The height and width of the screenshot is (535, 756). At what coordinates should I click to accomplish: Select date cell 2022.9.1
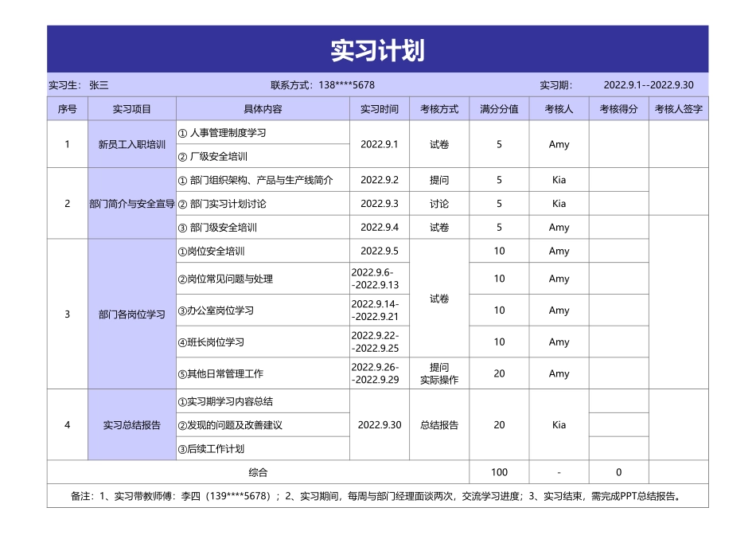380,144
